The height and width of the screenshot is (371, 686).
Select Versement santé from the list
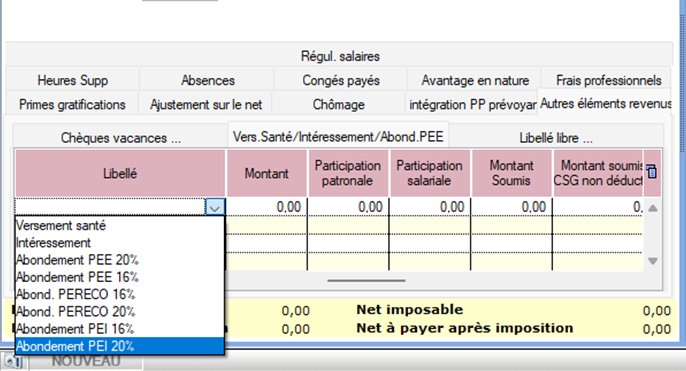point(120,226)
